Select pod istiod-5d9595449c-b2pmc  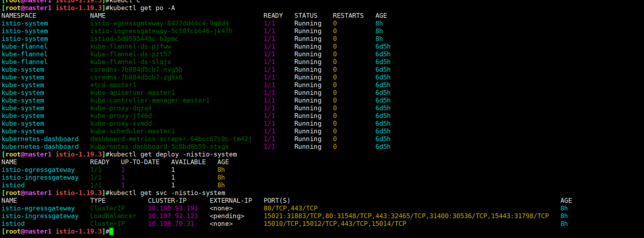pyautogui.click(x=134, y=39)
